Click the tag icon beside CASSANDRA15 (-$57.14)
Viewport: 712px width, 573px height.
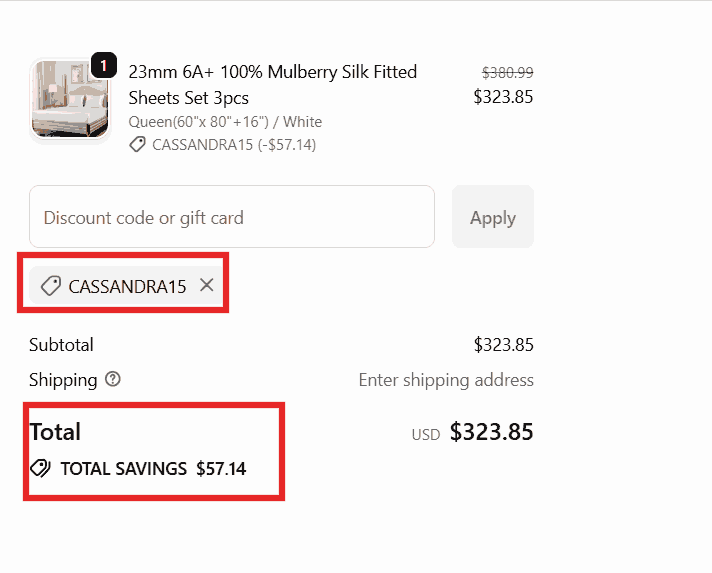tap(137, 145)
